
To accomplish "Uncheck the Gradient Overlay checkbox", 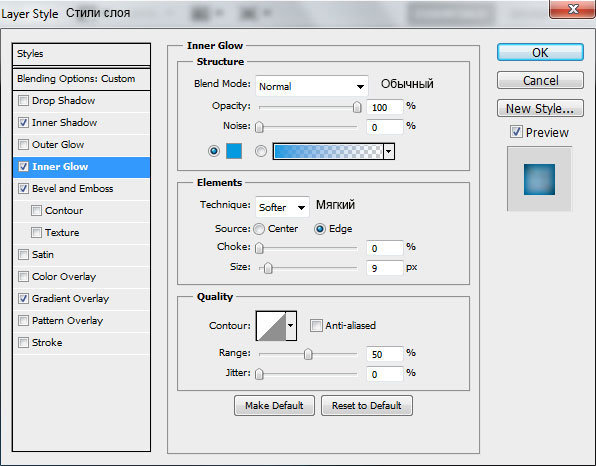I will click(23, 299).
